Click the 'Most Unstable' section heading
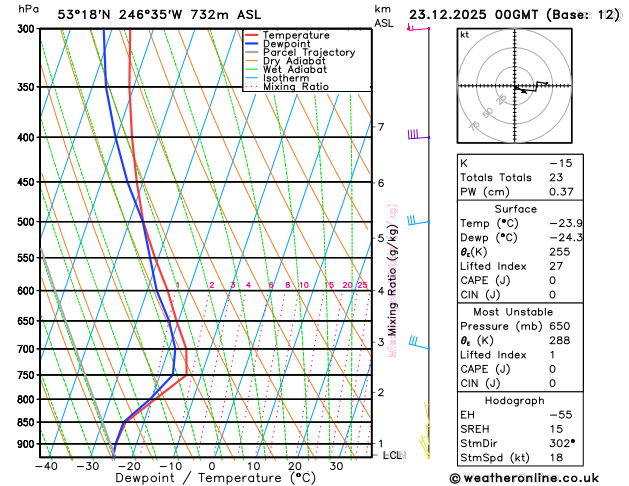 pos(513,312)
